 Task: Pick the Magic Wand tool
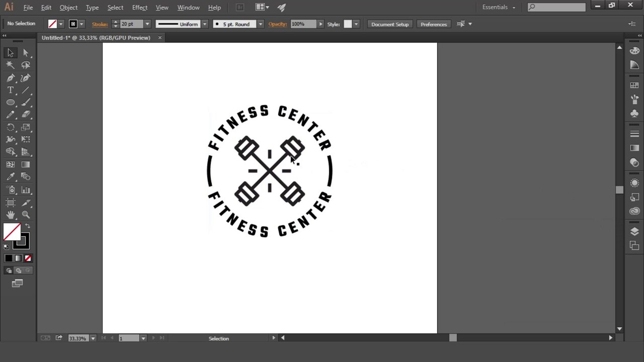pyautogui.click(x=11, y=65)
